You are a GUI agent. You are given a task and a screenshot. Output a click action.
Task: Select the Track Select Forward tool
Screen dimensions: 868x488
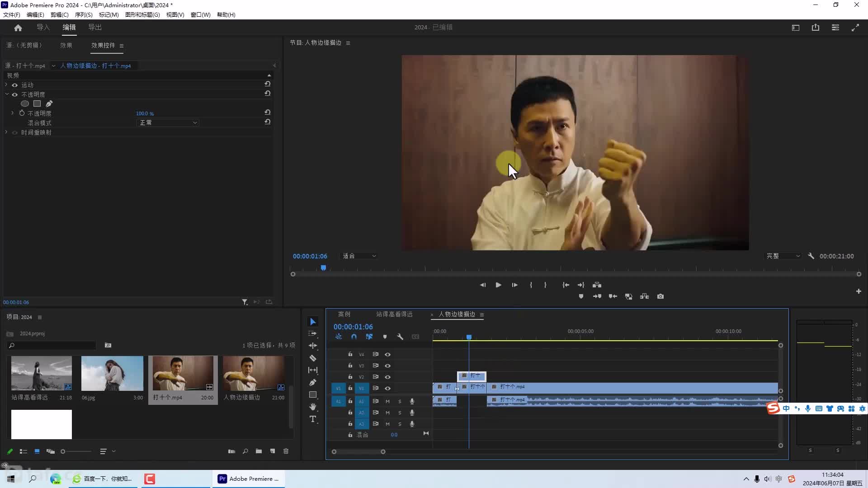[313, 333]
